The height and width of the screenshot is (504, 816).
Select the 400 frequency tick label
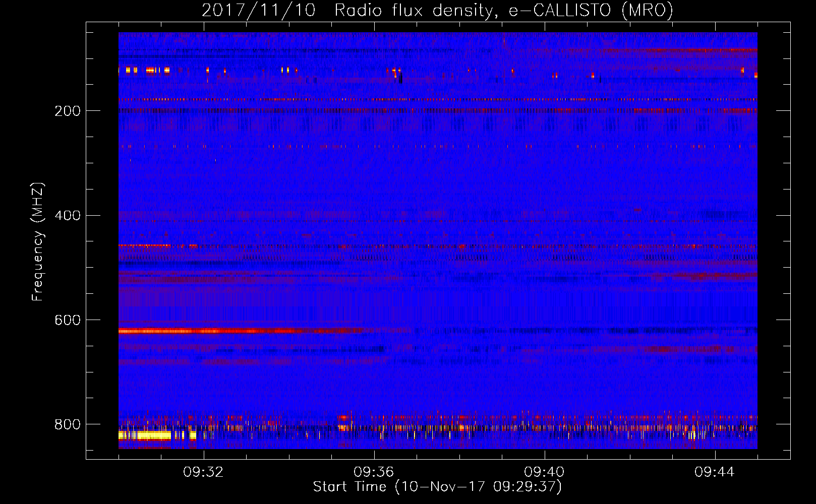tap(68, 215)
